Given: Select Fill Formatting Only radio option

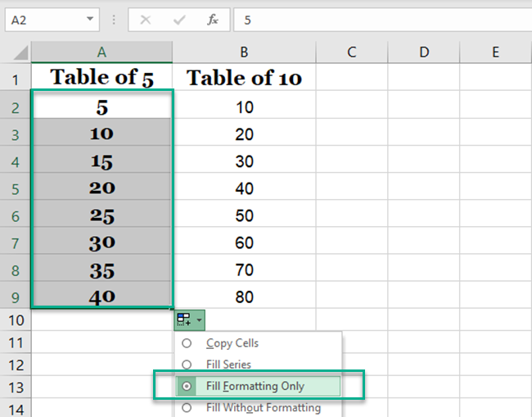Looking at the screenshot, I should pos(187,386).
